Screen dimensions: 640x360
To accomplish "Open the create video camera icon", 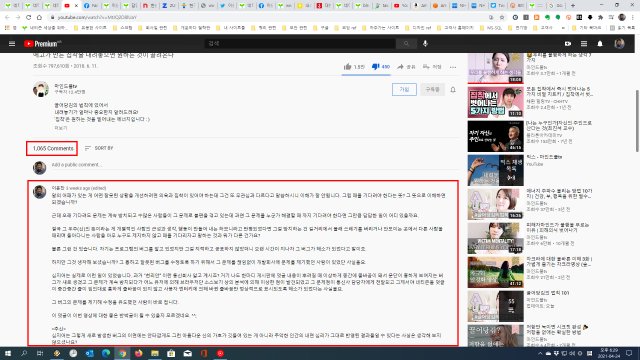I will (x=568, y=44).
